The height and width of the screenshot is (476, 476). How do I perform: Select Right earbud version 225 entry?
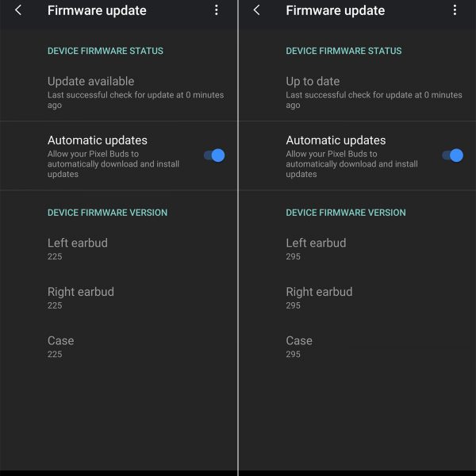pyautogui.click(x=119, y=297)
